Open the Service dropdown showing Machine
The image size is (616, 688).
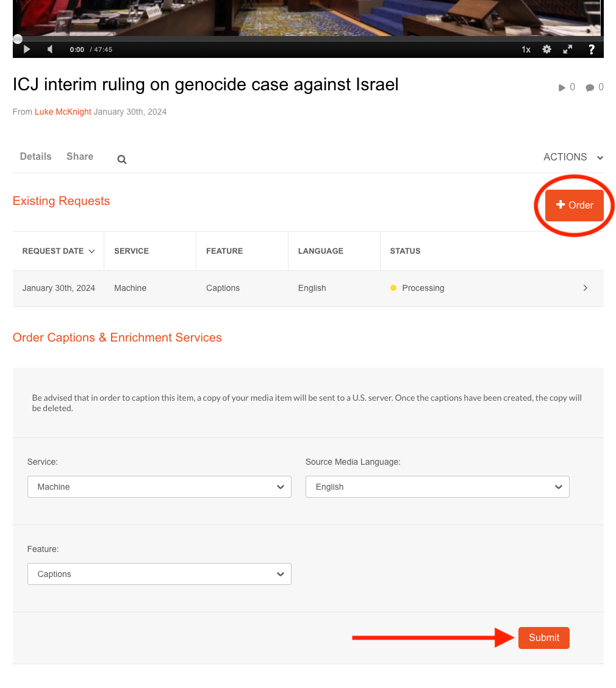coord(159,487)
